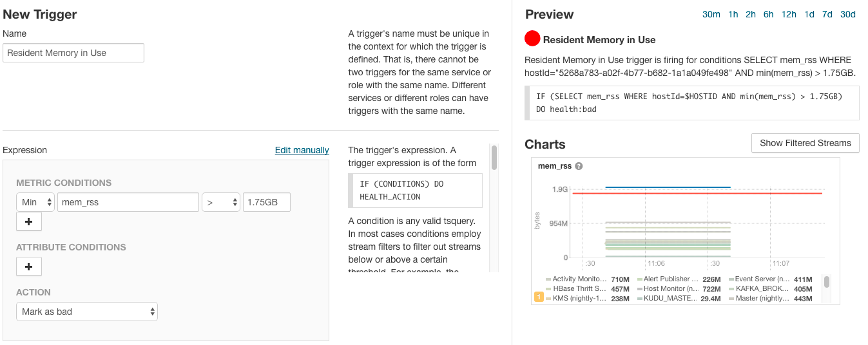
Task: Add a new metric condition
Action: pos(29,221)
